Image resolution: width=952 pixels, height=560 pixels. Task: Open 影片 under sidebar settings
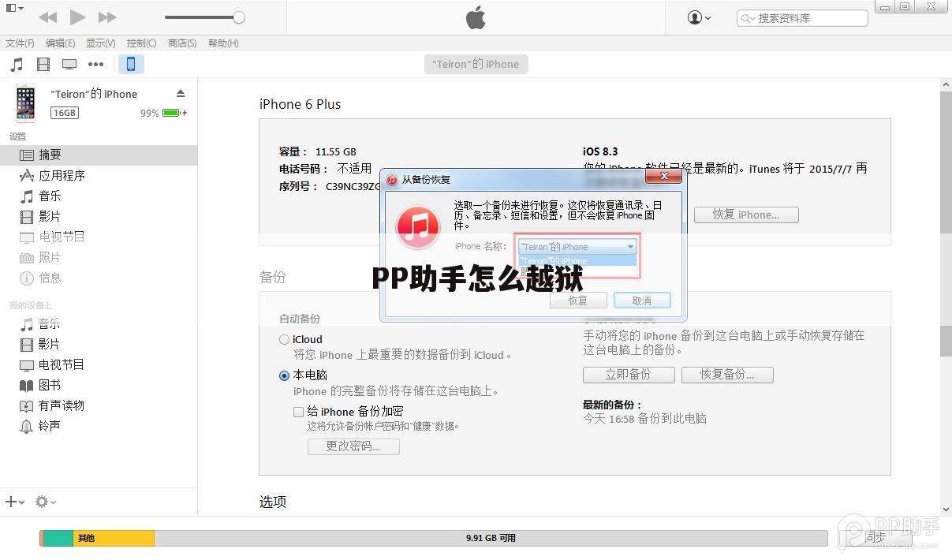coord(99,216)
